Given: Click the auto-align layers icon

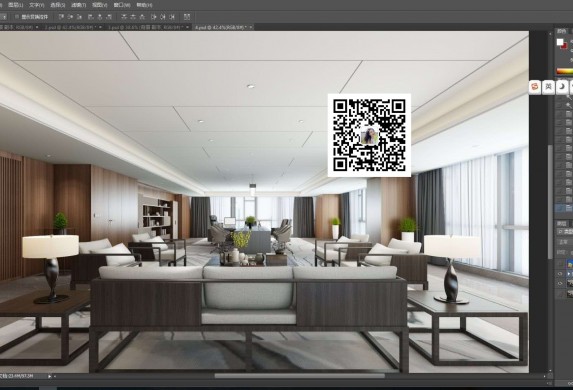Looking at the screenshot, I should click(187, 17).
